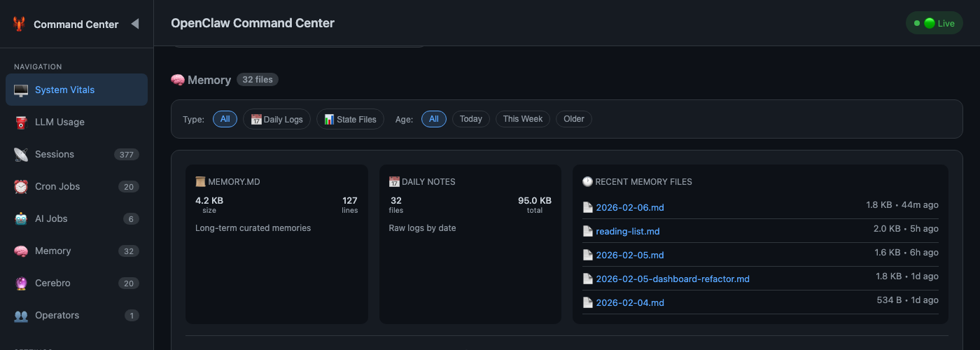Screen dimensions: 980x350
Task: Click file icon next to reading-list.md
Action: coord(588,231)
